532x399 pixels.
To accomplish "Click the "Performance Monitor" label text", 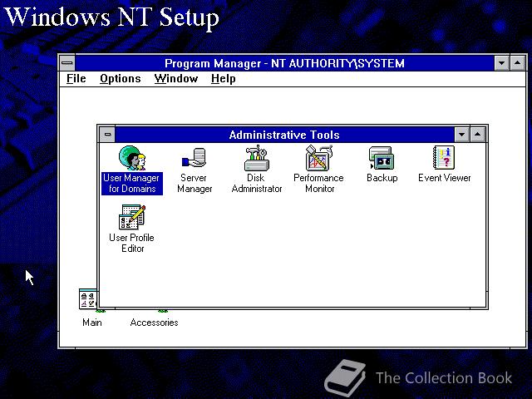I will coord(319,183).
